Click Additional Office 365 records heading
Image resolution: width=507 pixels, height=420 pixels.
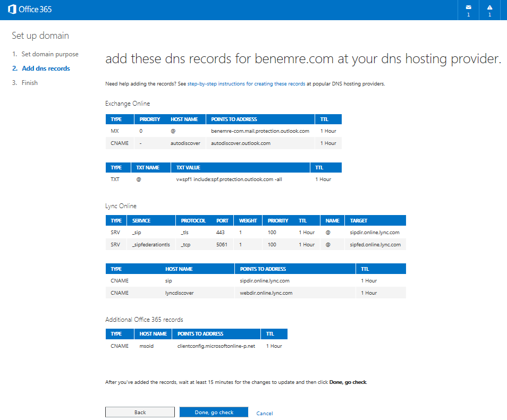click(144, 320)
